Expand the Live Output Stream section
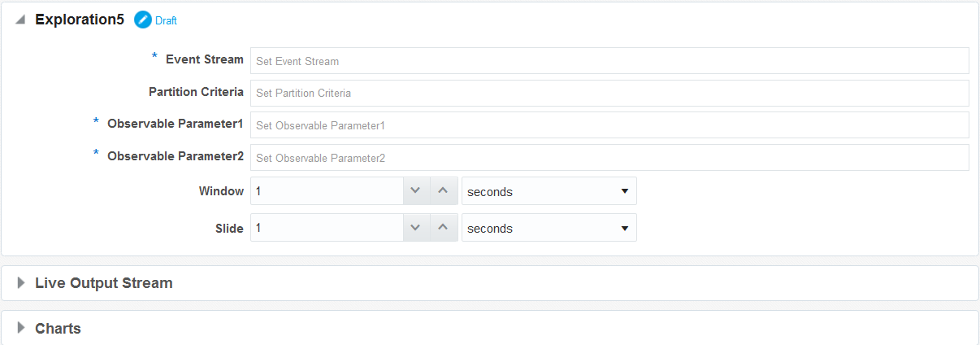 tap(21, 283)
